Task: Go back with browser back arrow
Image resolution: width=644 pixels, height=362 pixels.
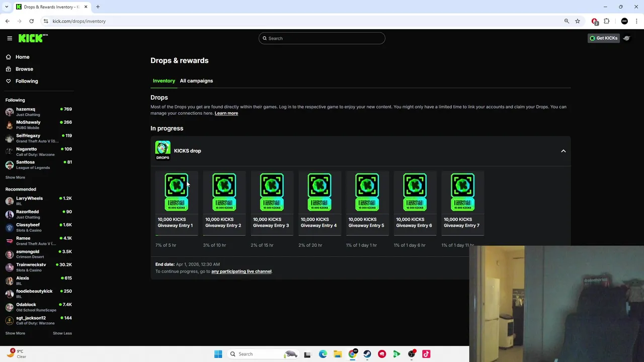Action: point(7,21)
